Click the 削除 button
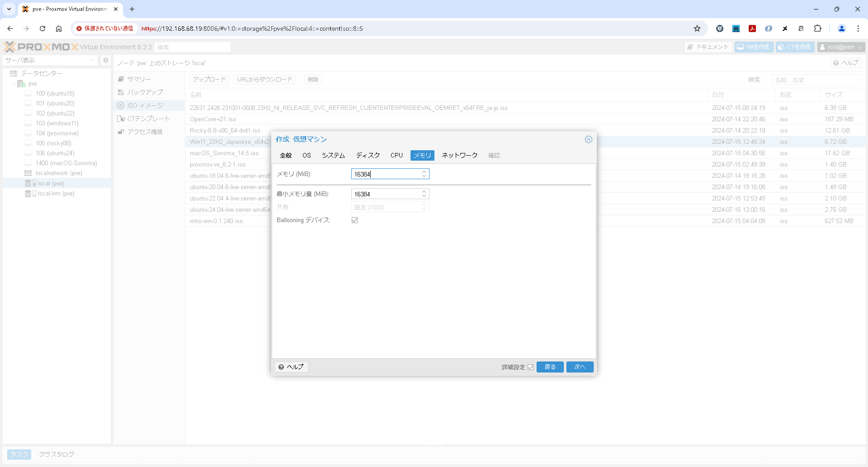Screen dimensions: 868x467 point(313,80)
